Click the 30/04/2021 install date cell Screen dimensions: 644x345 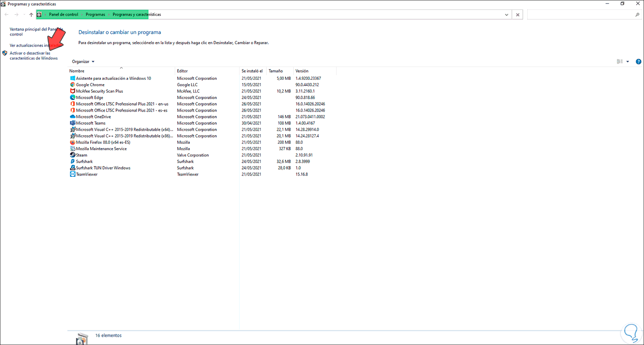click(251, 123)
